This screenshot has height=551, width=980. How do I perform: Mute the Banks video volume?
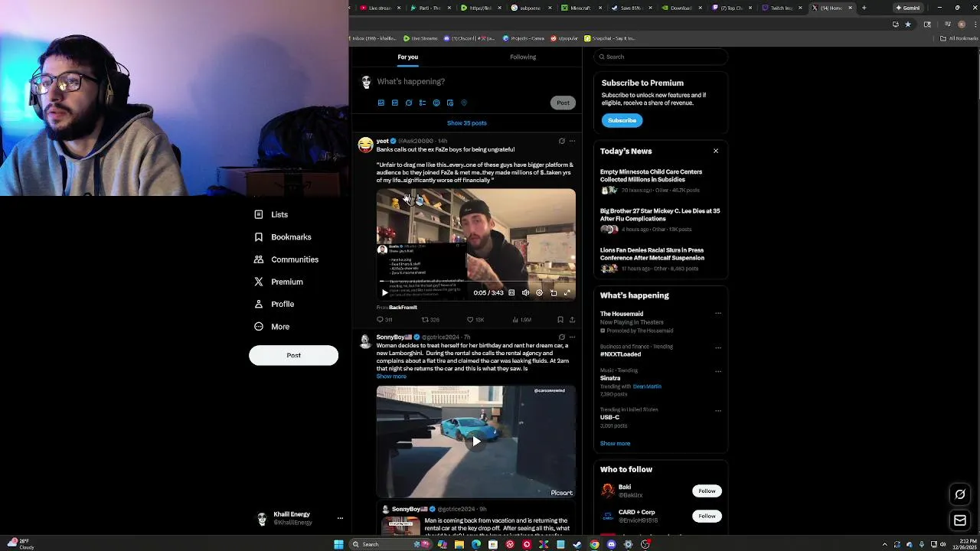pos(525,293)
